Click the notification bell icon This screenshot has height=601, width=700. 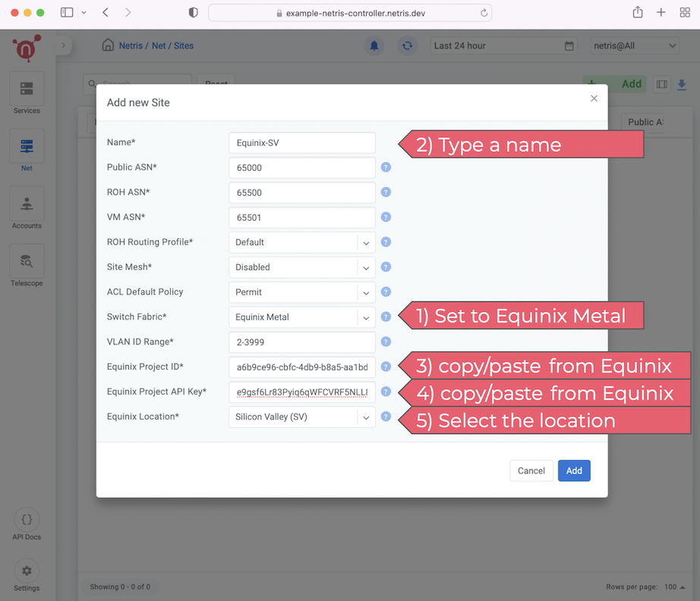(x=374, y=46)
